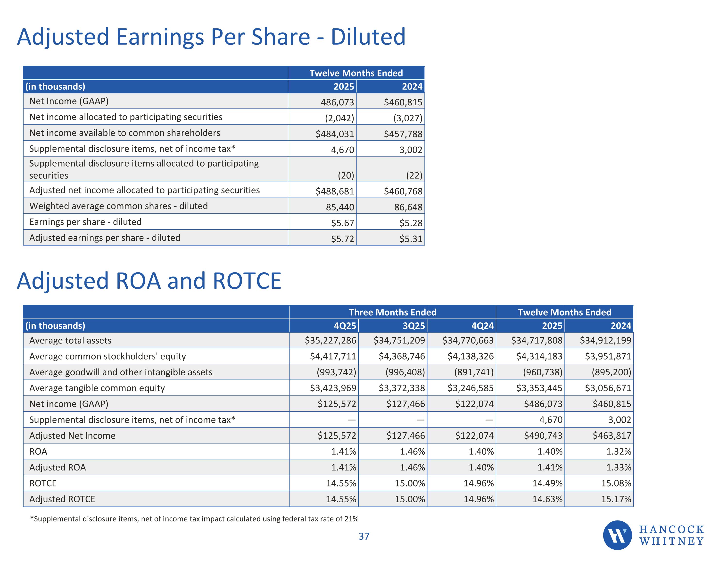Image resolution: width=728 pixels, height=562 pixels.
Task: Click 4Q25 average total assets value $35,227,286
Action: pos(330,341)
